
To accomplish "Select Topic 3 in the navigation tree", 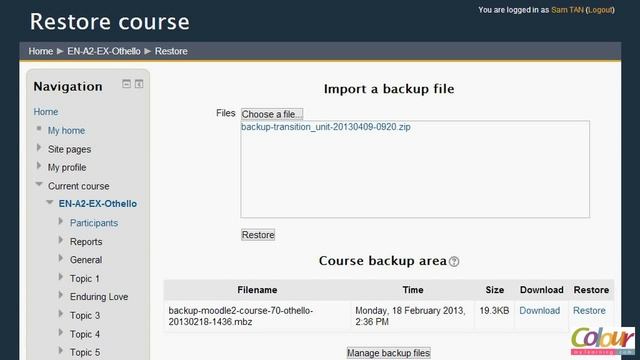I will point(85,316).
